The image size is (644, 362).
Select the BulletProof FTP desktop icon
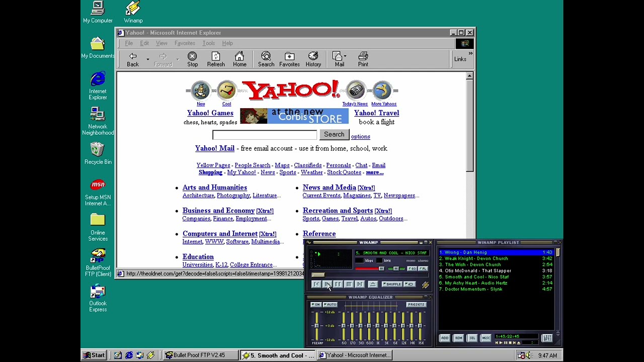pos(98,262)
